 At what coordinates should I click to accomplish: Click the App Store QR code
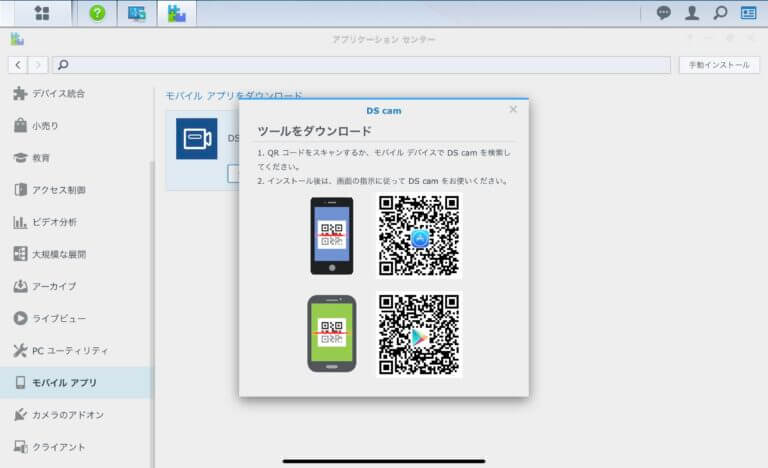[x=419, y=236]
